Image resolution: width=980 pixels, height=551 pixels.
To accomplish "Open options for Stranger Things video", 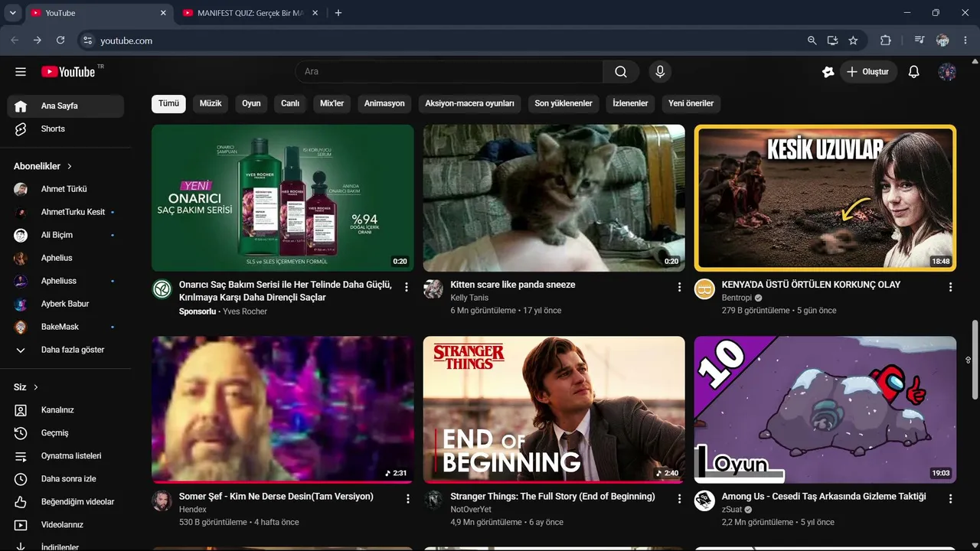I will point(679,499).
